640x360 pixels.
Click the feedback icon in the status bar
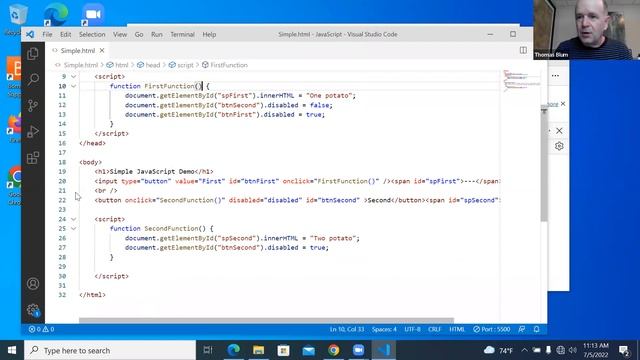click(x=522, y=329)
